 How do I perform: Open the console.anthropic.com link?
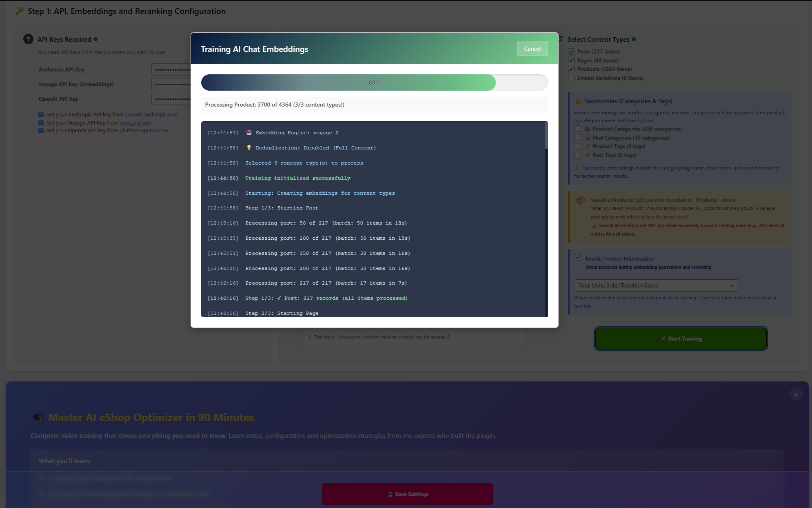tap(151, 115)
